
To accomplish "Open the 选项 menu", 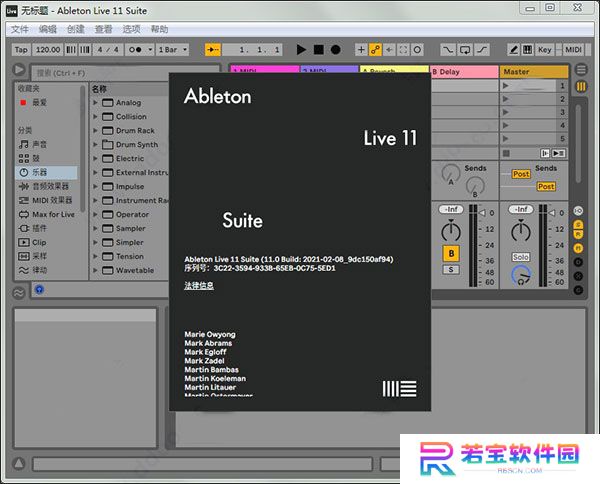I will click(131, 29).
